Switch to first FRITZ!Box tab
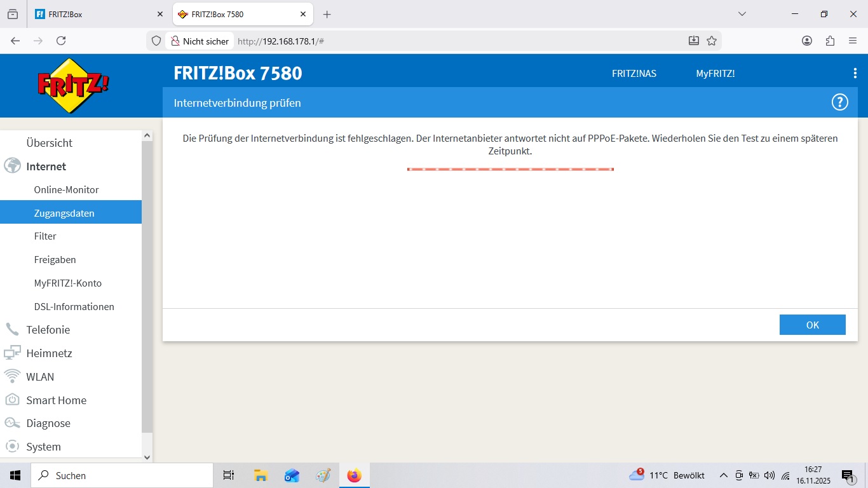Screen dimensions: 868x488 point(98,14)
